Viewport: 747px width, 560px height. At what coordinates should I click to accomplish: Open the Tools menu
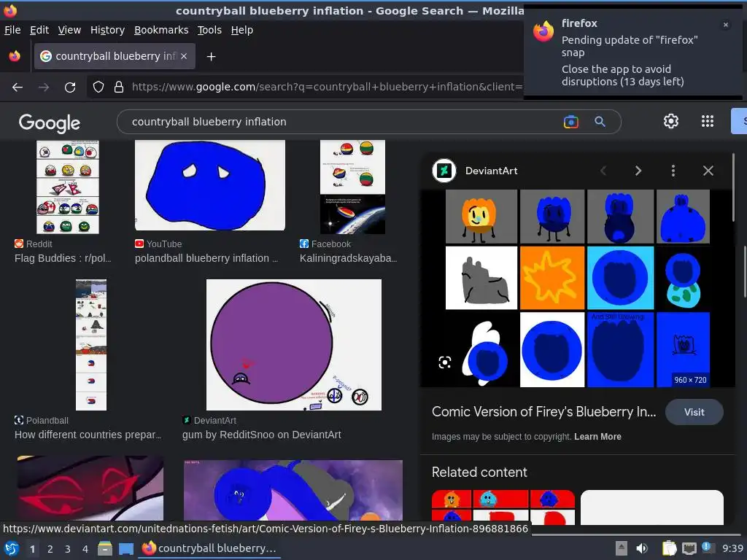pyautogui.click(x=209, y=30)
